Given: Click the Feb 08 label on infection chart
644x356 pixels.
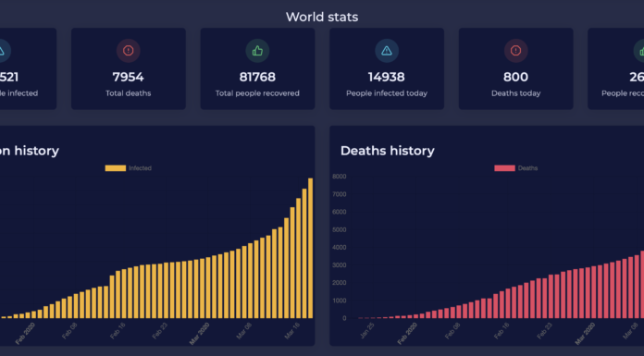Looking at the screenshot, I should pyautogui.click(x=69, y=331).
